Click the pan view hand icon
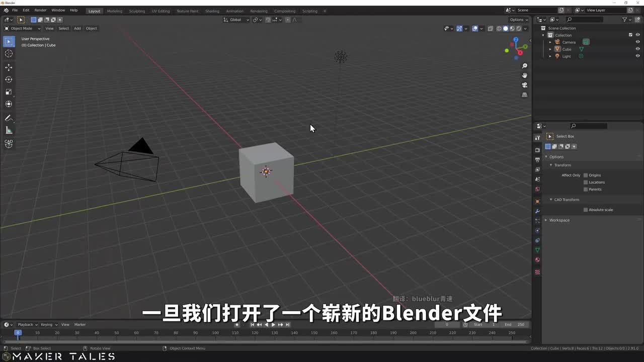Viewport: 644px width, 362px height. click(x=524, y=75)
